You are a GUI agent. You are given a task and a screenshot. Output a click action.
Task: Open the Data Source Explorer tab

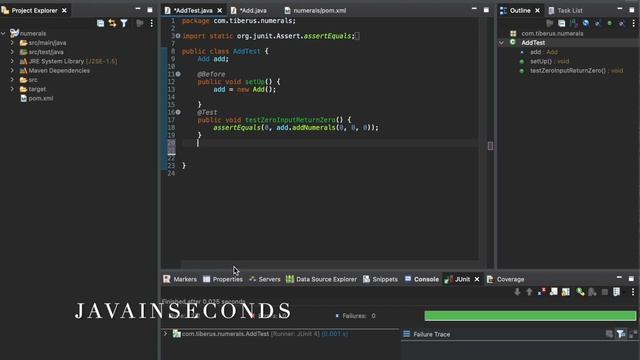[322, 279]
